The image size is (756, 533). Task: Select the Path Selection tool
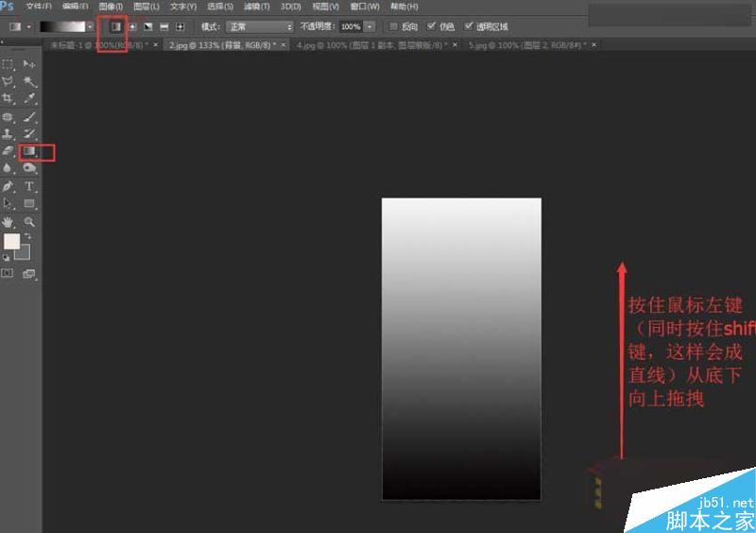click(x=8, y=203)
